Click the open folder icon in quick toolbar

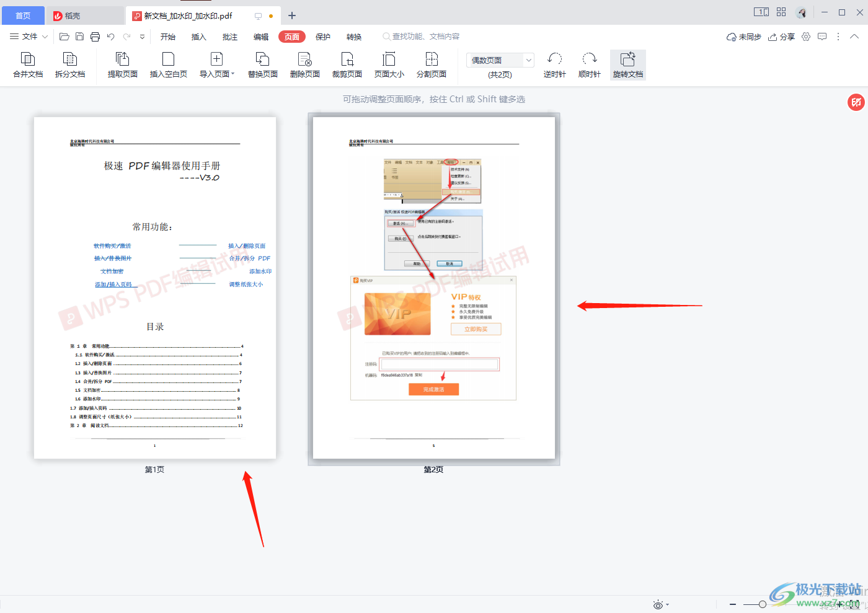pyautogui.click(x=64, y=37)
